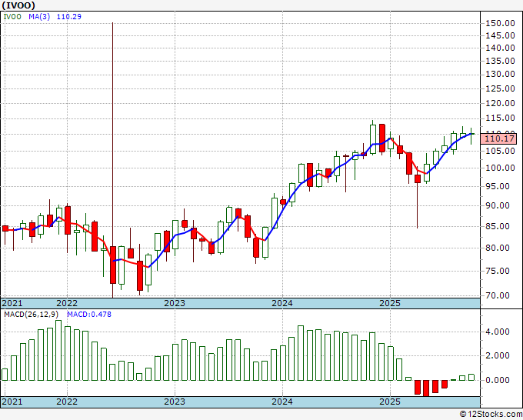The width and height of the screenshot is (523, 420).
Task: Select the 90.00 price axis label
Action: click(498, 205)
